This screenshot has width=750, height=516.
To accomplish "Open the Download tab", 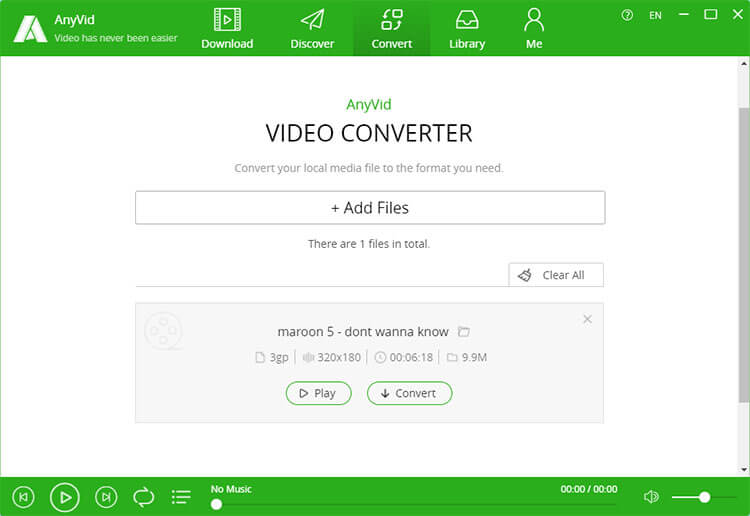I will tap(227, 29).
